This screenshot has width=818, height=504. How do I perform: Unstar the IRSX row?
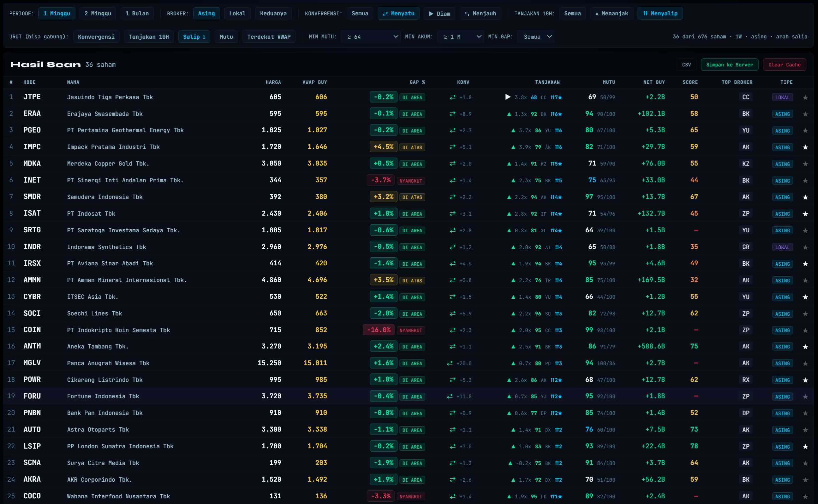[805, 264]
